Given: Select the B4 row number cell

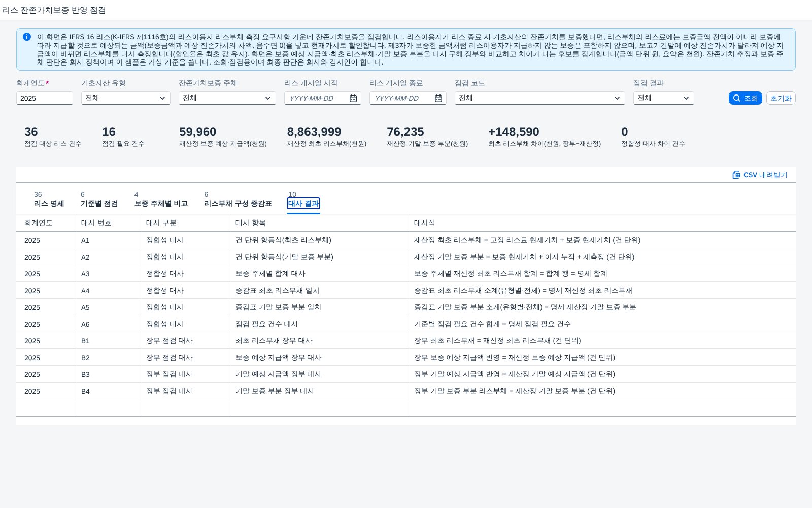Looking at the screenshot, I should click(x=109, y=391).
